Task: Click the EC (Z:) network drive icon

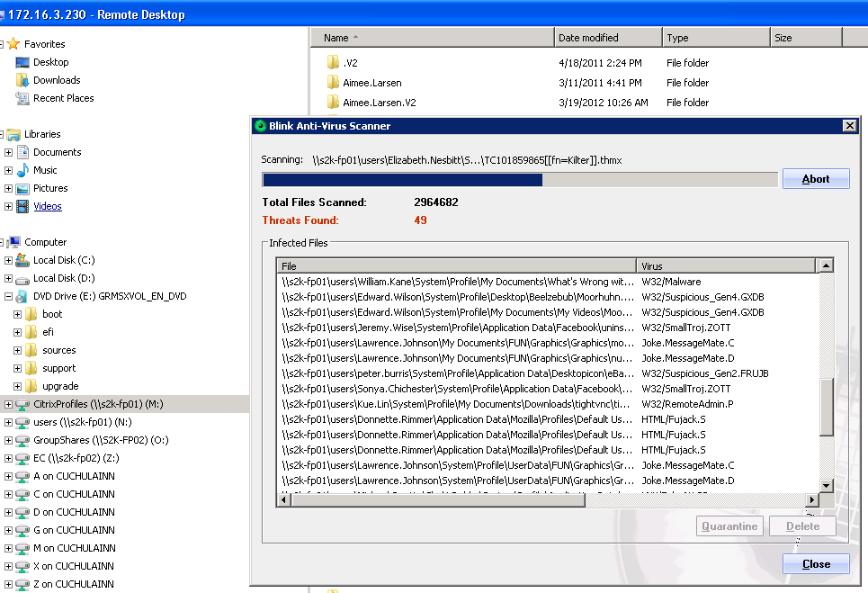Action: [x=22, y=458]
